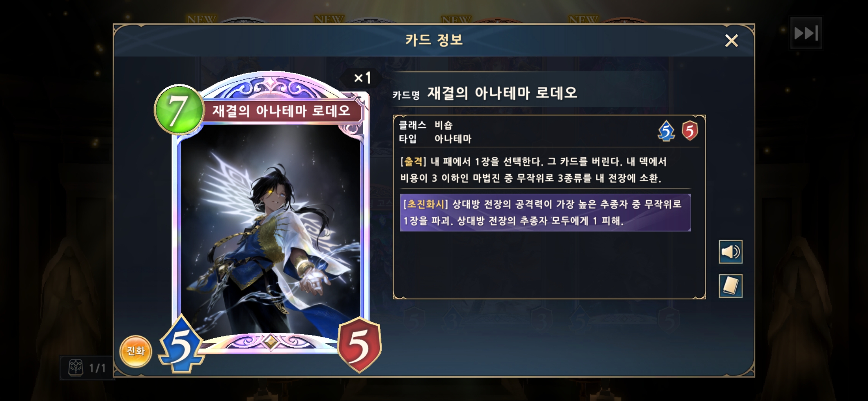The width and height of the screenshot is (868, 401).
Task: Play the card voice sound icon
Action: (730, 252)
